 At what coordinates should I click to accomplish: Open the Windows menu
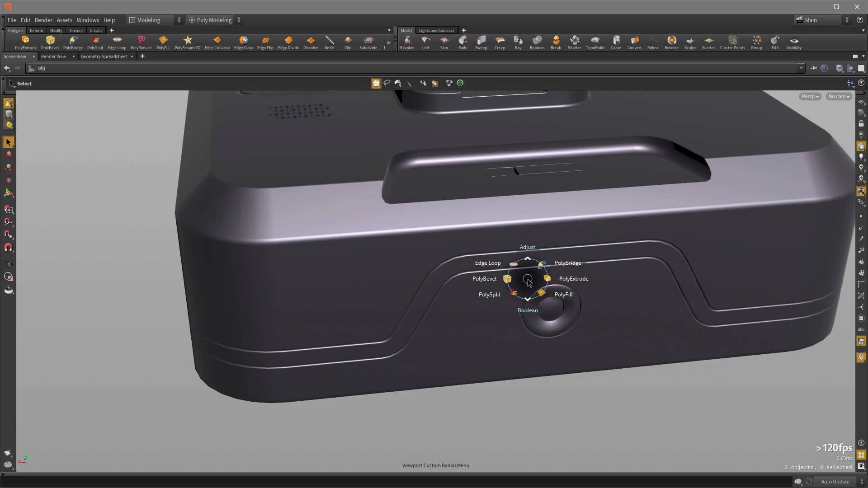tap(88, 20)
